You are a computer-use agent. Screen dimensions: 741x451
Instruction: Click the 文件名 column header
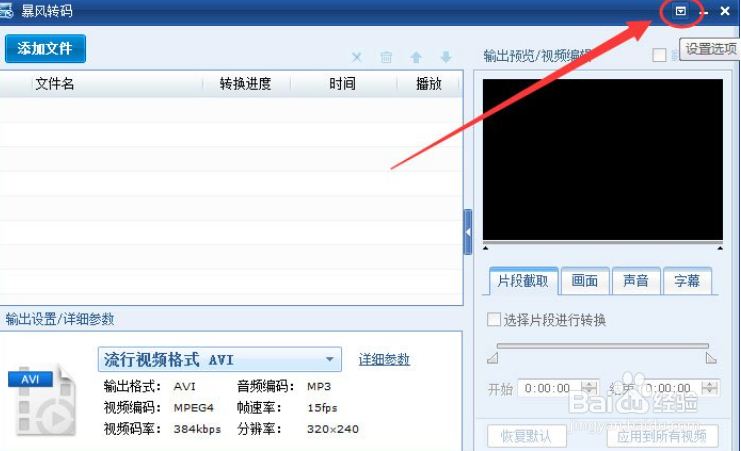pyautogui.click(x=55, y=84)
